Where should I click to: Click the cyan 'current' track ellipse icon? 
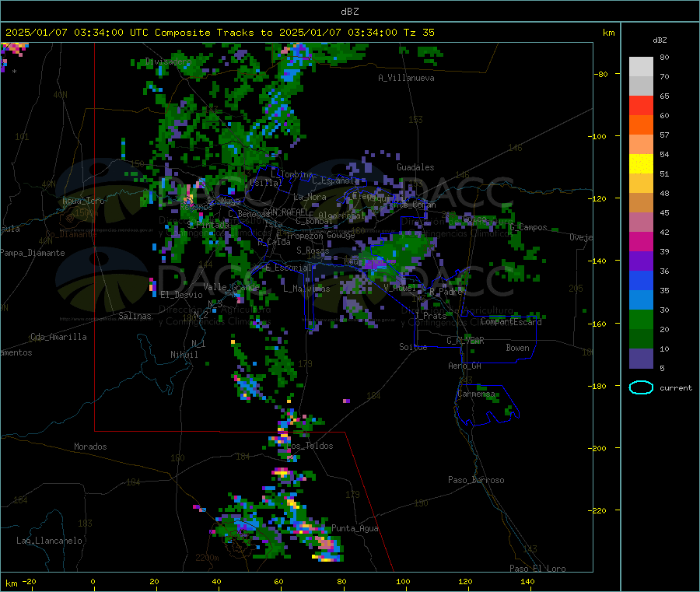coord(641,387)
